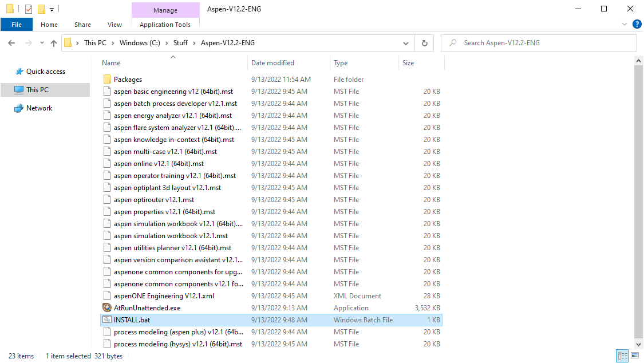
Task: Click the vertical scrollbar in file list
Action: (x=639, y=195)
